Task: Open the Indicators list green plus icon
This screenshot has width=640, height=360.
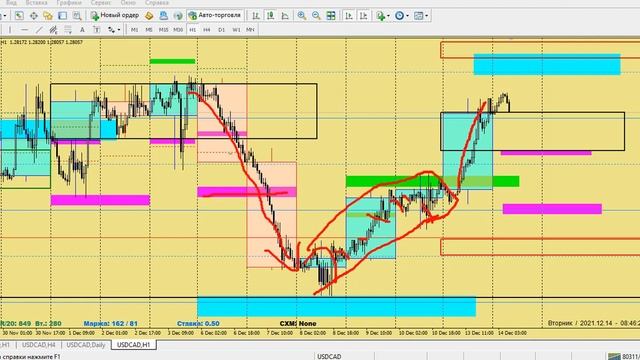Action: point(380,16)
